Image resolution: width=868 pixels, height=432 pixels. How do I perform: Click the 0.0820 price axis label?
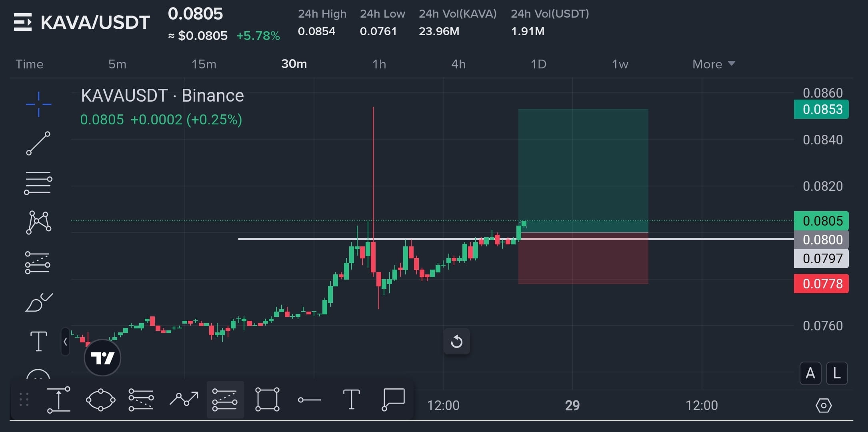(x=822, y=186)
